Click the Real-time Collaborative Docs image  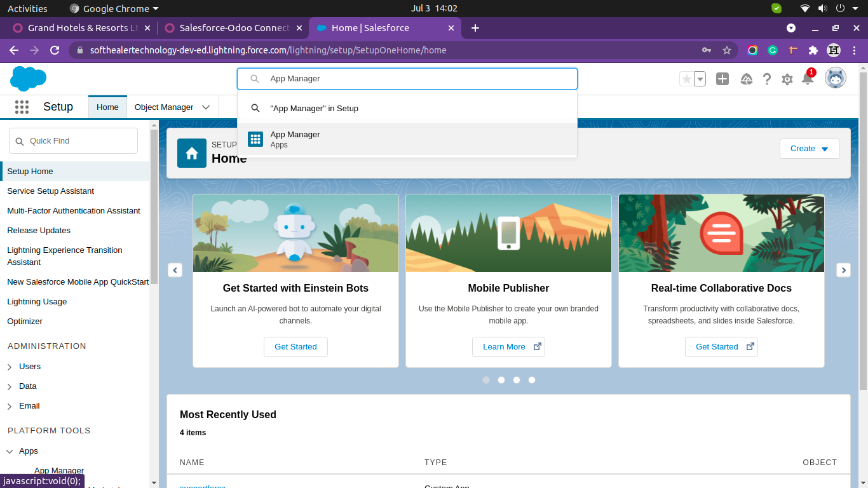721,233
